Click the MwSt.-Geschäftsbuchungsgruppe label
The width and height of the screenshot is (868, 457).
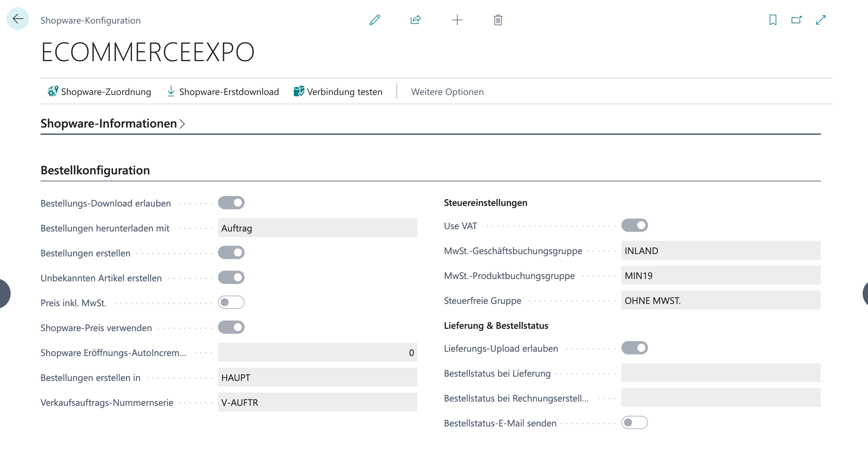(513, 251)
